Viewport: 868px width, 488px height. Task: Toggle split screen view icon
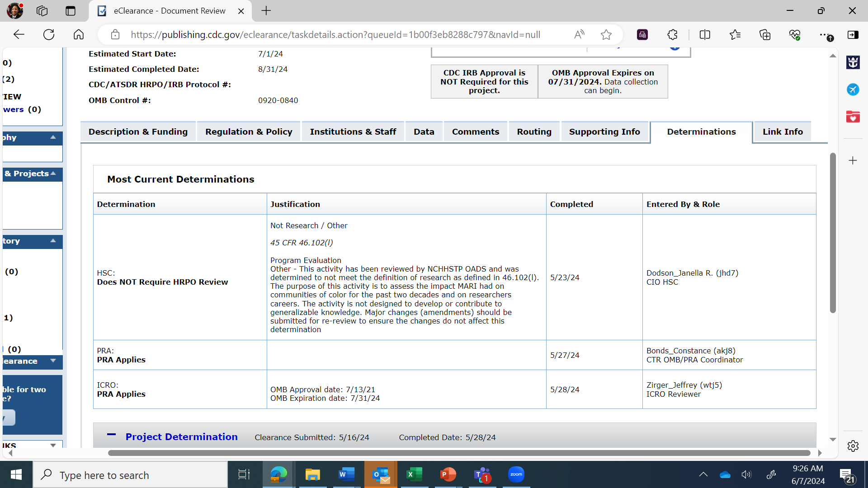tap(705, 34)
